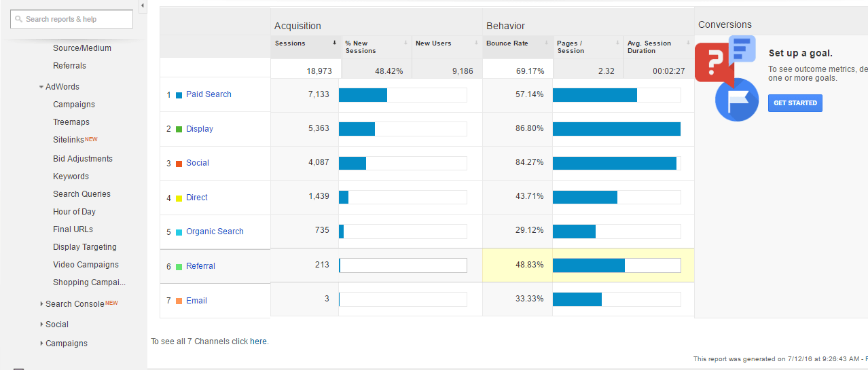868x370 pixels.
Task: Click the Sessions sort arrow
Action: pos(334,43)
